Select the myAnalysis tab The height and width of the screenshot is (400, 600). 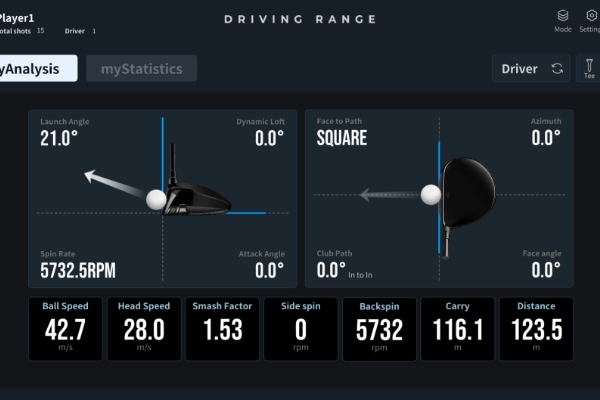pos(36,68)
